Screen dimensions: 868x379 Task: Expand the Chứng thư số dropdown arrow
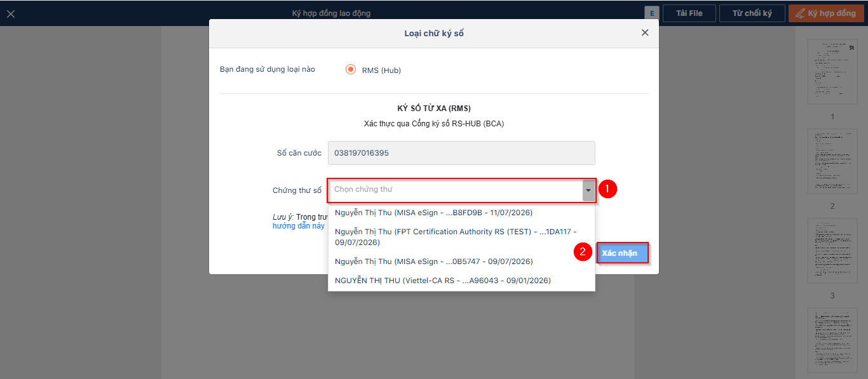click(x=588, y=190)
